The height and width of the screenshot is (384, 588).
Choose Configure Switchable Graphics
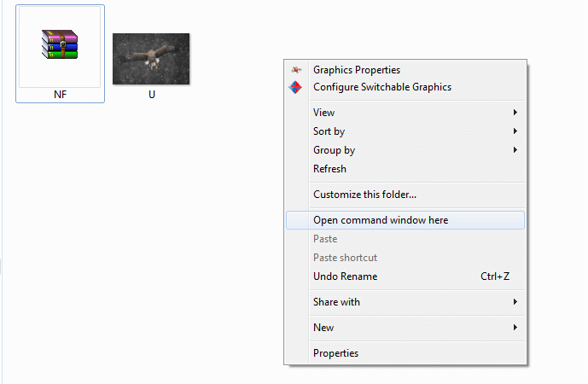click(382, 87)
